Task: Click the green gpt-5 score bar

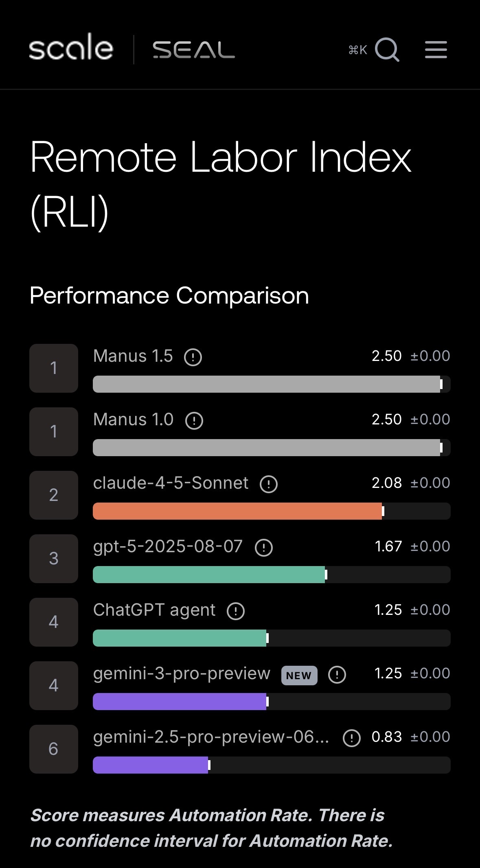Action: 209,575
